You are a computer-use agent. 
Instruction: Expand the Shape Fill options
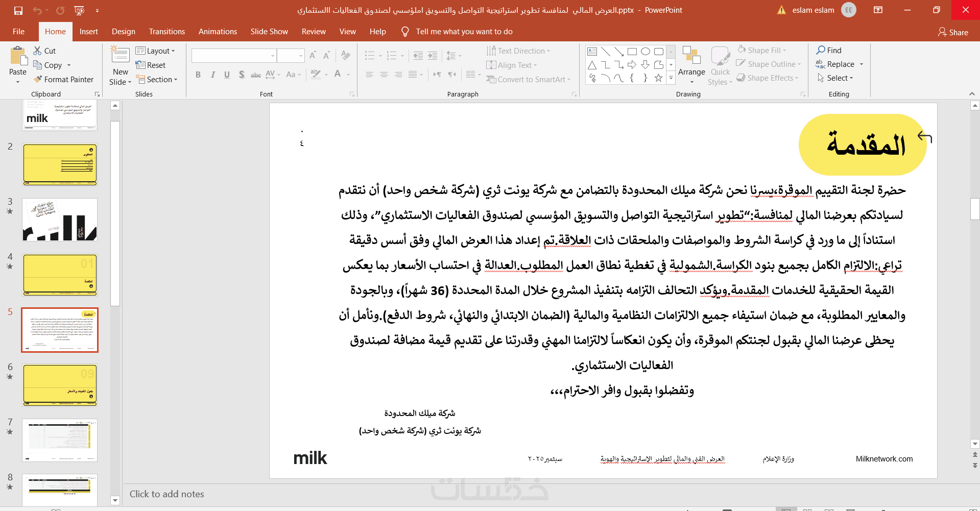(x=761, y=50)
